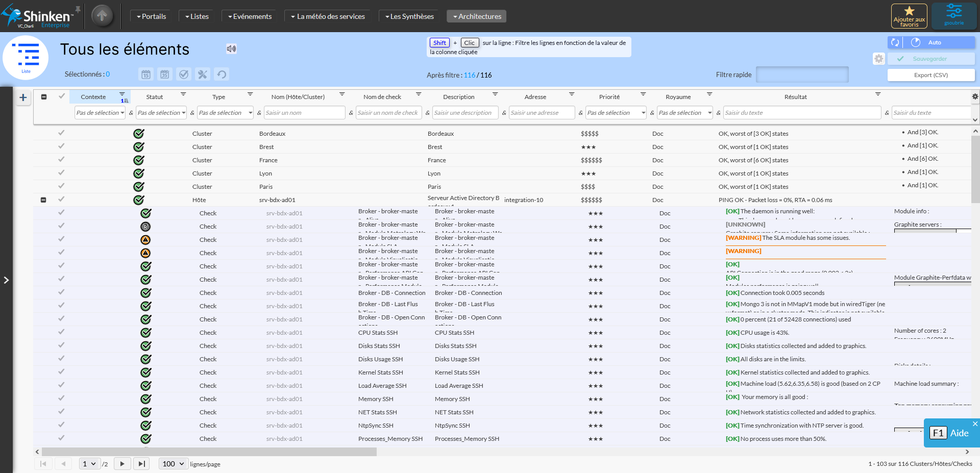Click the Filtre rapide input field
The height and width of the screenshot is (473, 980).
coord(802,74)
